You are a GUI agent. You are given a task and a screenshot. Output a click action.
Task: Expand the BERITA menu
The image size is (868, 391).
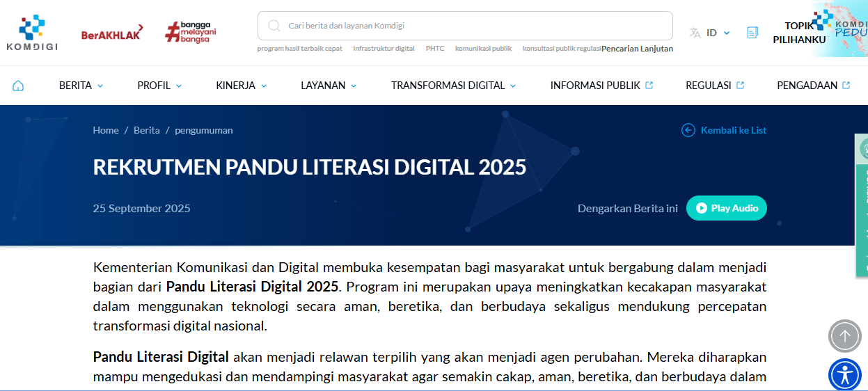(x=81, y=86)
